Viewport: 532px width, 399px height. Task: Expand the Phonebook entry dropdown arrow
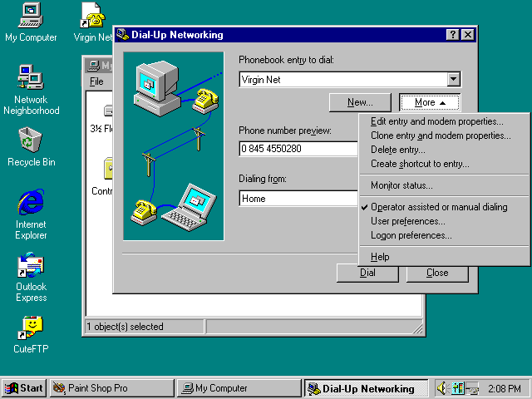click(453, 80)
